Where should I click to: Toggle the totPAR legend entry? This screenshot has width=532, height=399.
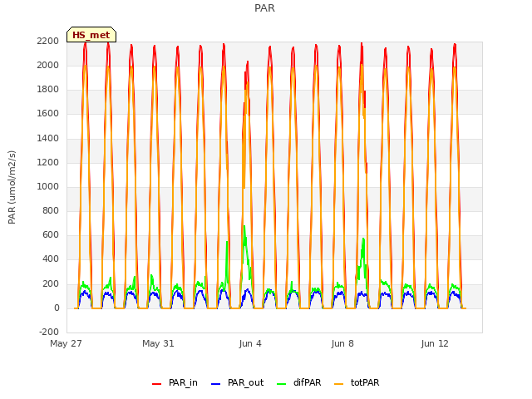(357, 382)
